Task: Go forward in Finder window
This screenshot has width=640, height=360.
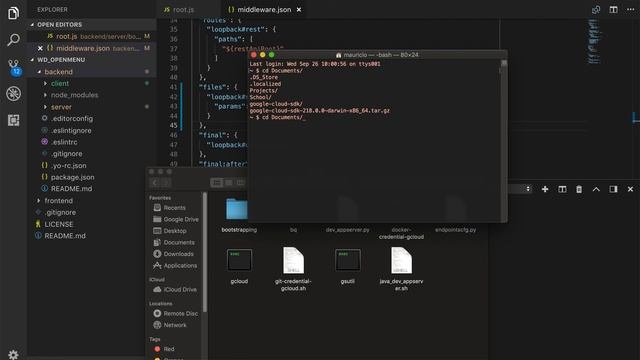Action: coord(166,183)
